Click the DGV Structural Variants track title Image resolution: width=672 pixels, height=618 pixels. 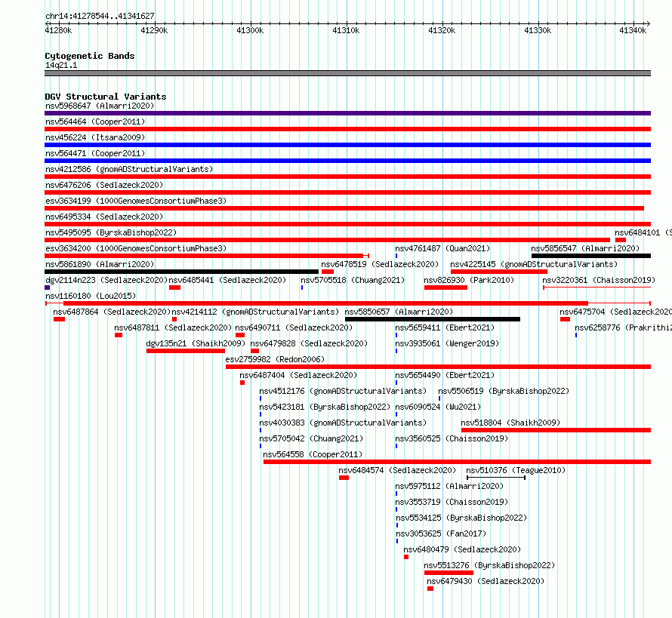pyautogui.click(x=106, y=97)
